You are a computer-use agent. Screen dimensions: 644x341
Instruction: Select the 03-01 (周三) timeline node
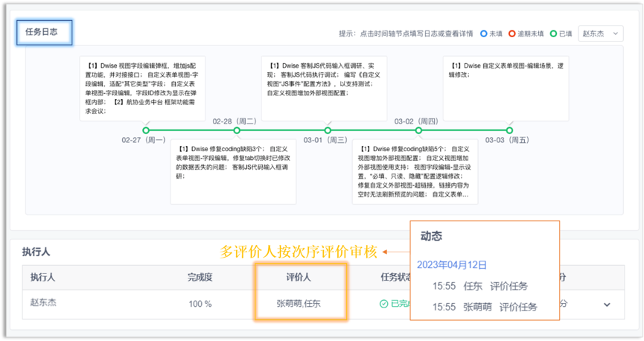(x=328, y=130)
